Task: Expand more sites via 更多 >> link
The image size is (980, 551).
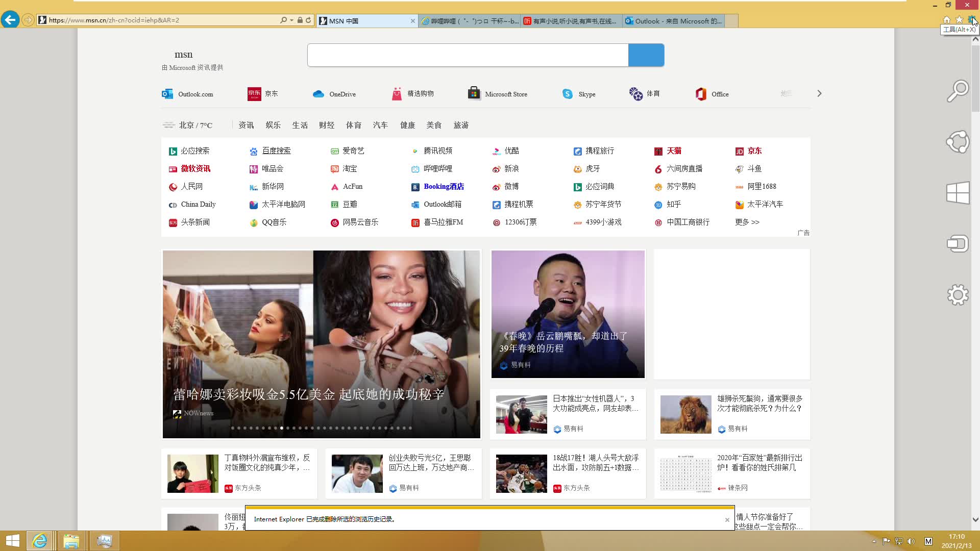Action: pyautogui.click(x=747, y=222)
